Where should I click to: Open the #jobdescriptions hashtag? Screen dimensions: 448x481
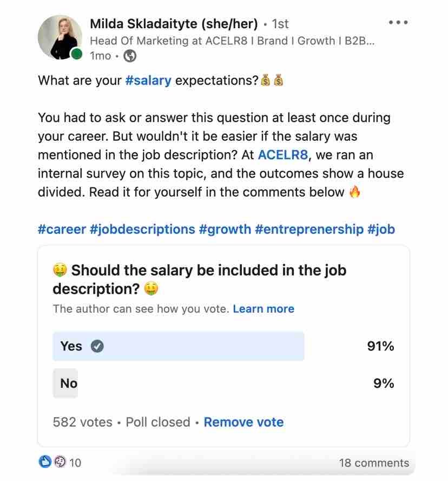pos(142,229)
